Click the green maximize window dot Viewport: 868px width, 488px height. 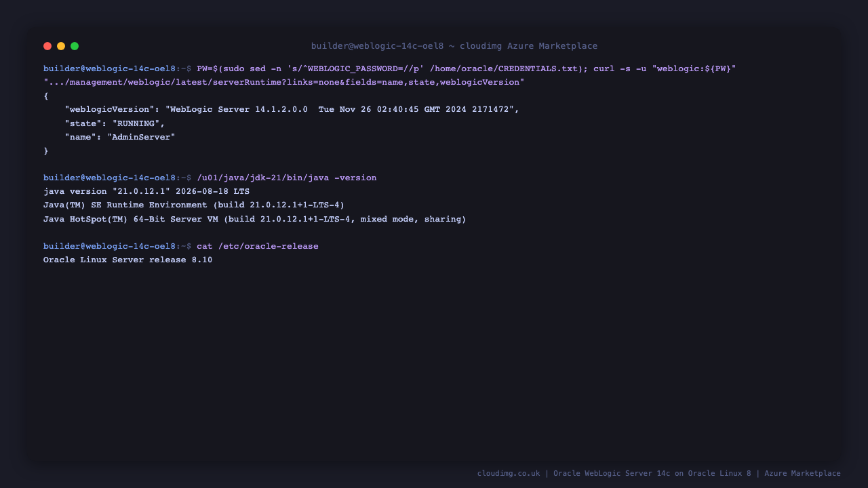[x=75, y=46]
